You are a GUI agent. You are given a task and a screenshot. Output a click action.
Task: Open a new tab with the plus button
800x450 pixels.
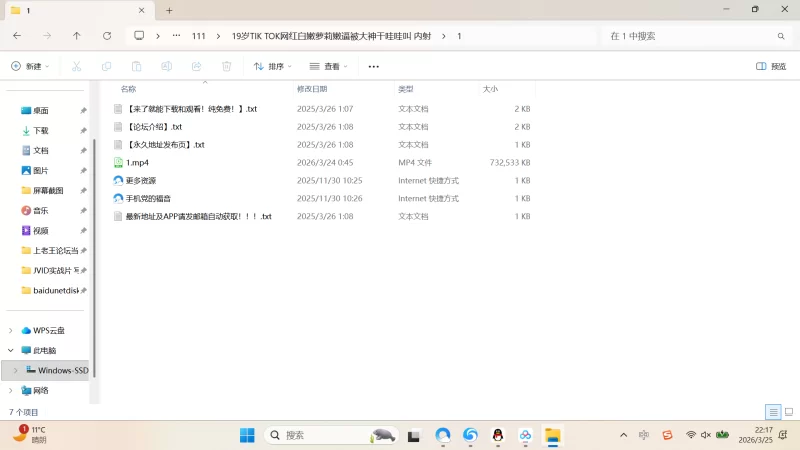coord(169,10)
